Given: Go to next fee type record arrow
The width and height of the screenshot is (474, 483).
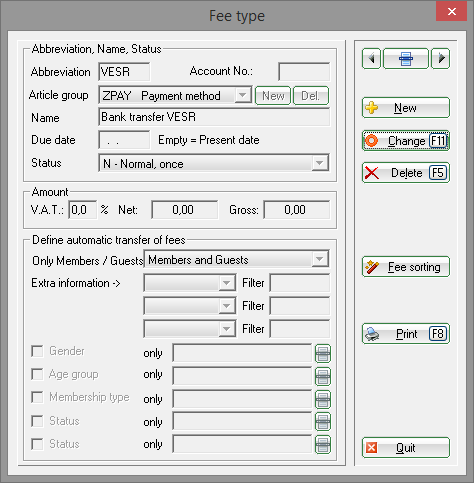Looking at the screenshot, I should pos(441,59).
